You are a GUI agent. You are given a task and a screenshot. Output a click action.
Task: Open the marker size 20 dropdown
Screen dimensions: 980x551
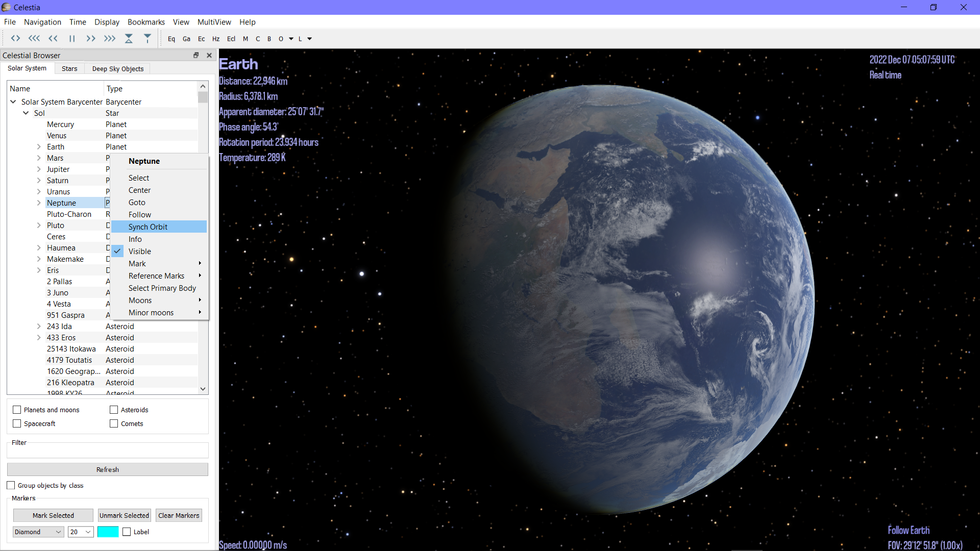coord(81,532)
